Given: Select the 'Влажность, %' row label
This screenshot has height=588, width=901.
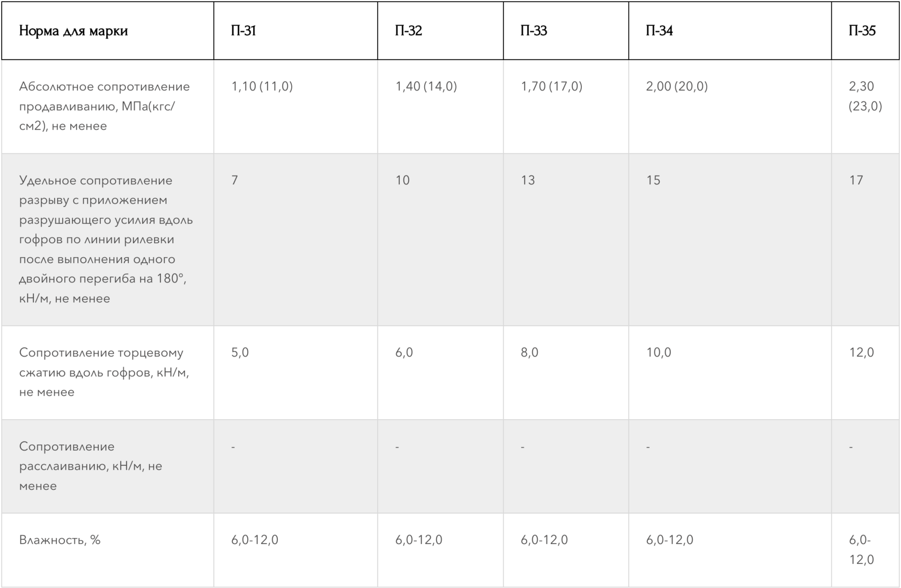Looking at the screenshot, I should (60, 540).
